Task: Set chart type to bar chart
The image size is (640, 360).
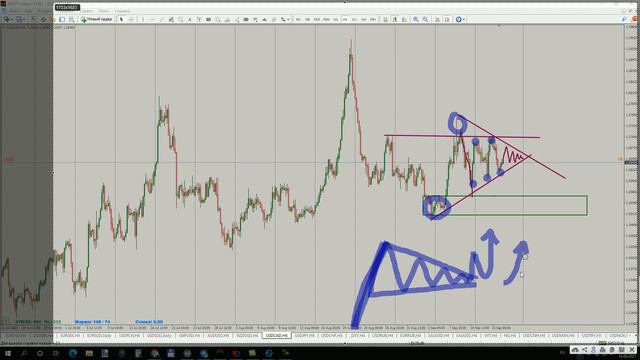Action: tap(385, 19)
